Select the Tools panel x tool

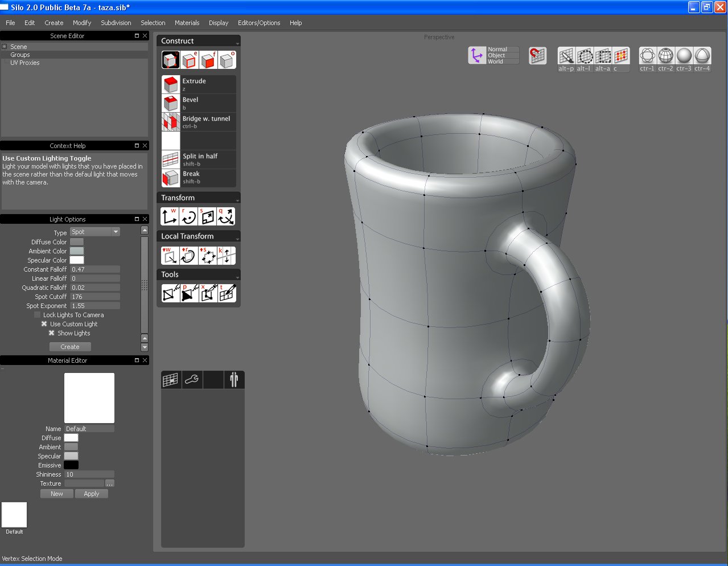click(208, 293)
